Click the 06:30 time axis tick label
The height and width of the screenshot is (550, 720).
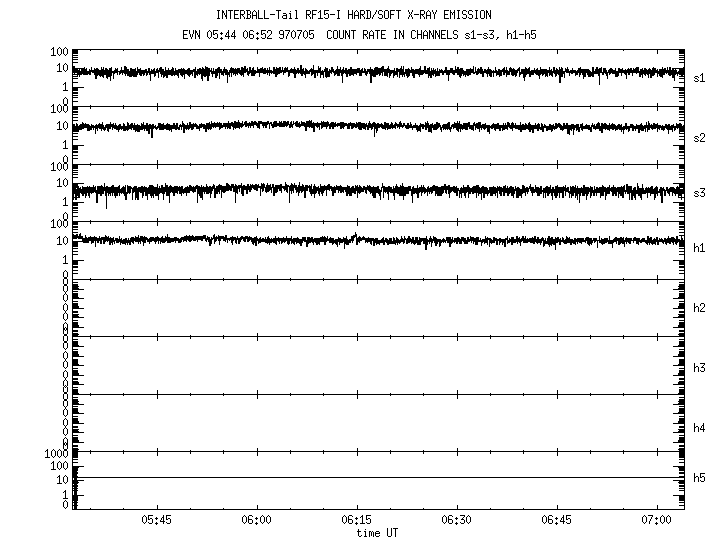[x=457, y=521]
